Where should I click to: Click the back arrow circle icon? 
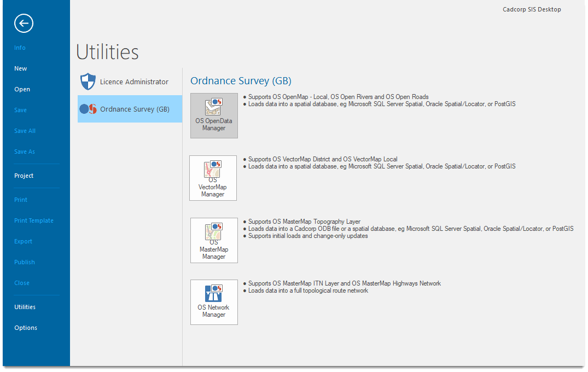[x=24, y=23]
